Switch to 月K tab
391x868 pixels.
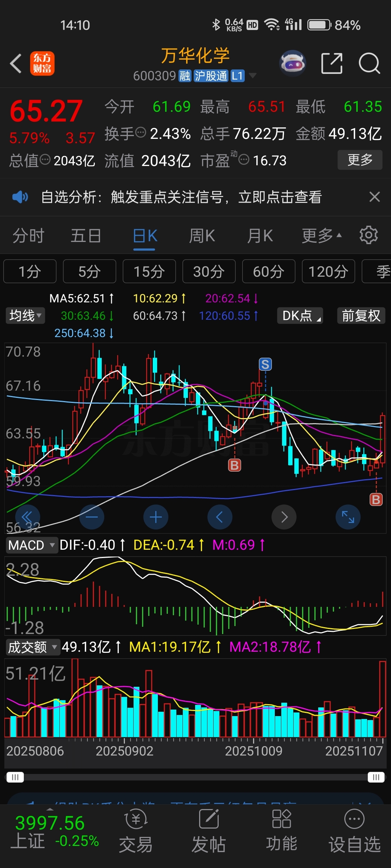[x=260, y=236]
